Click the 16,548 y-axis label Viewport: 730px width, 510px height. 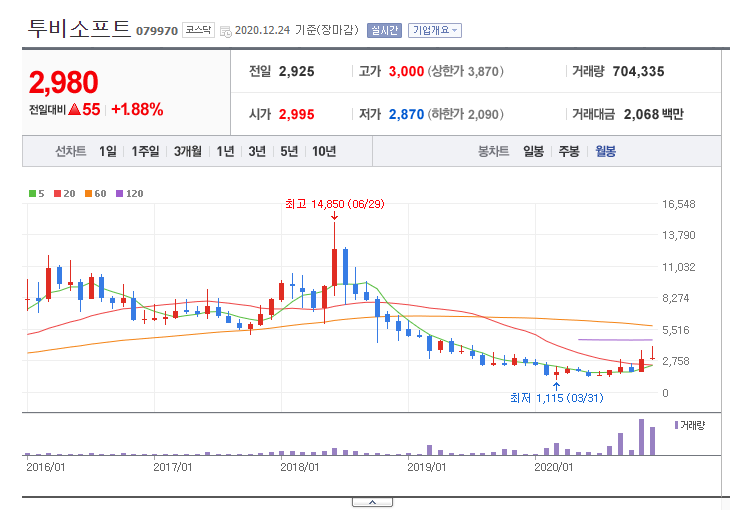679,204
